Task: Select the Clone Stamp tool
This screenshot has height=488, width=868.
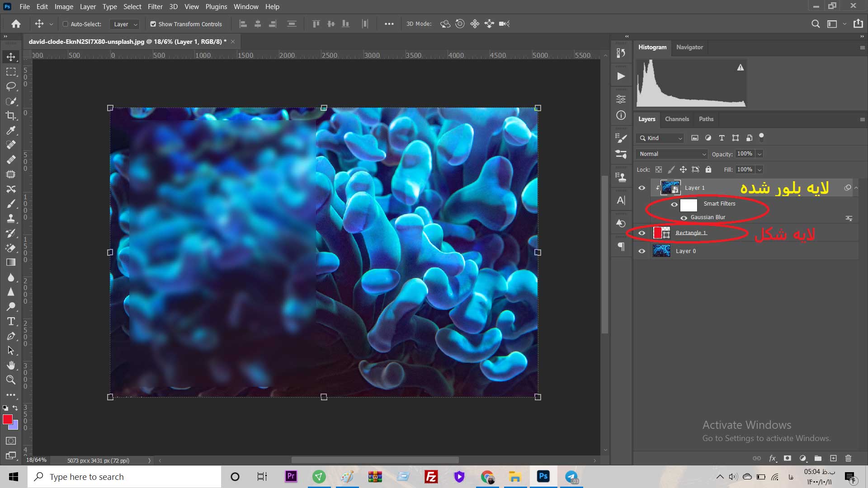Action: pyautogui.click(x=11, y=219)
